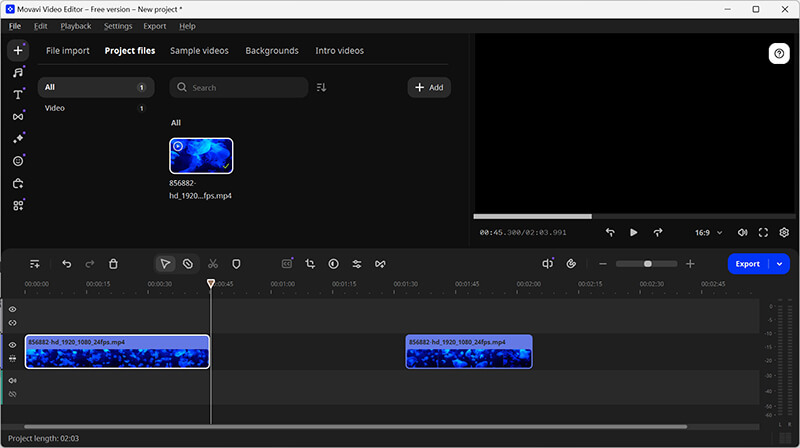This screenshot has height=448, width=800.
Task: Switch to Backgrounds tab
Action: tap(272, 51)
